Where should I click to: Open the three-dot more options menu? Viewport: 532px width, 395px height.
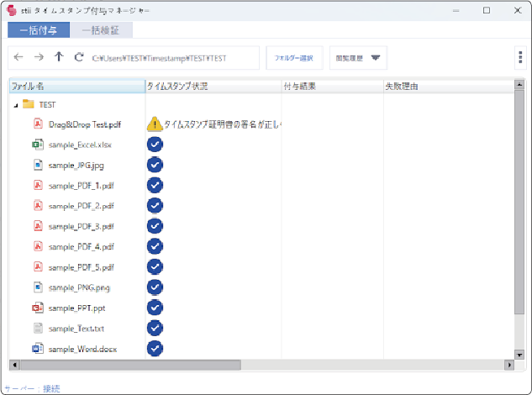[x=521, y=57]
